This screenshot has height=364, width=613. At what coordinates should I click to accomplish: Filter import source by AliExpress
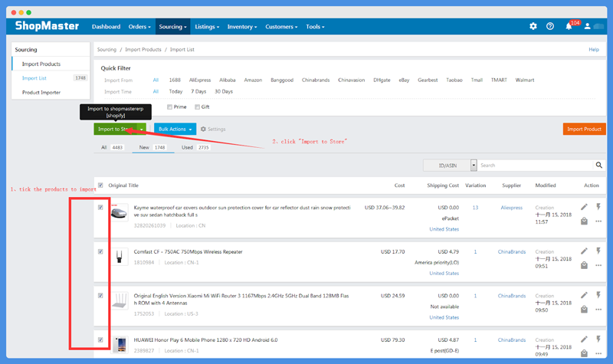[x=200, y=80]
